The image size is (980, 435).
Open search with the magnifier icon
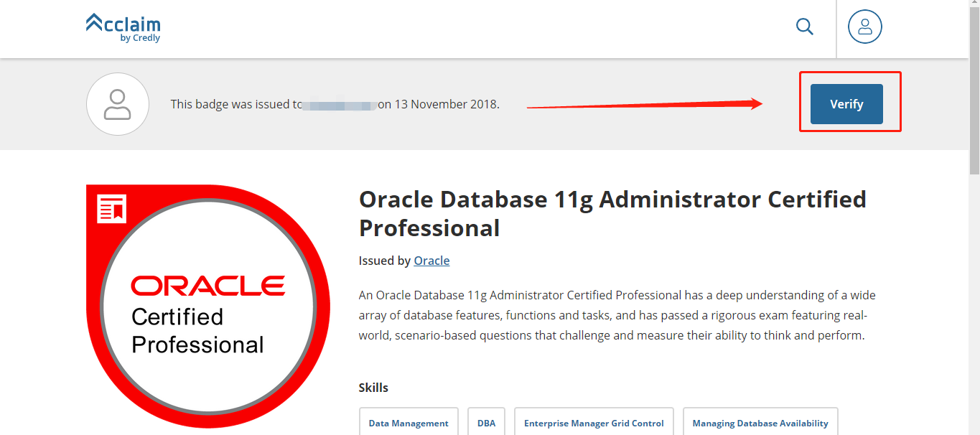[x=805, y=27]
